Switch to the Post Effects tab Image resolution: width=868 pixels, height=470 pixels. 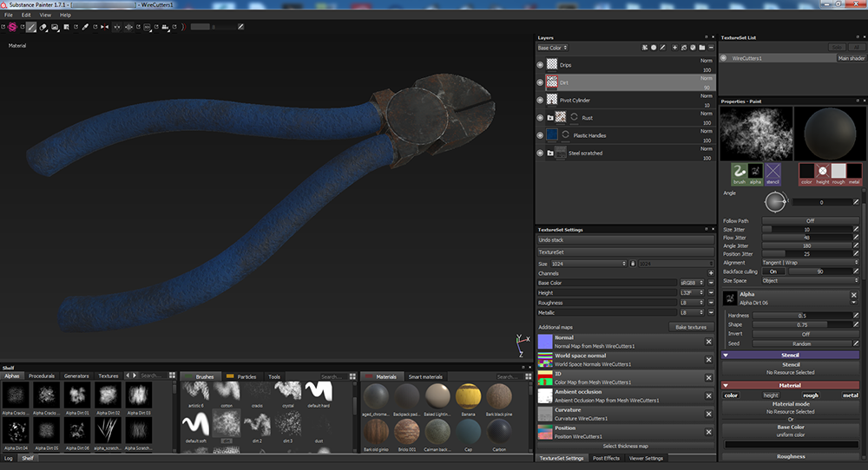click(x=606, y=458)
